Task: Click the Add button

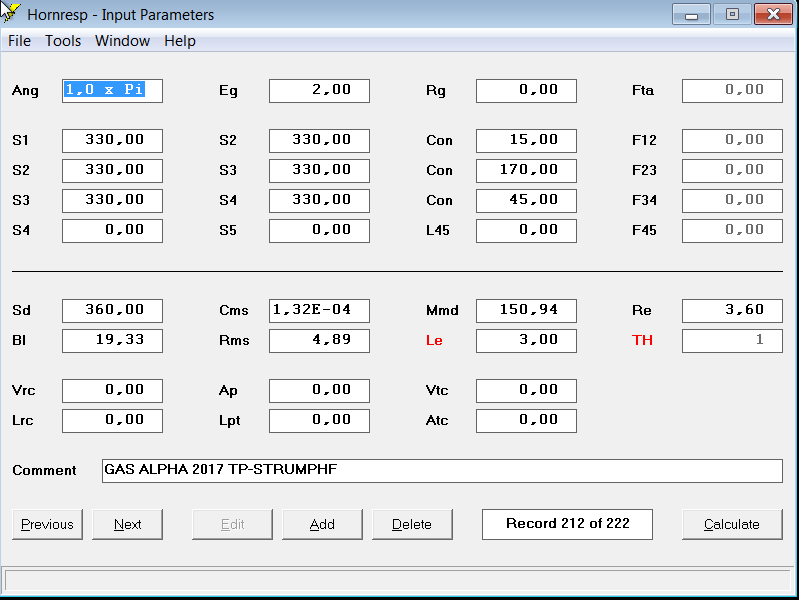Action: (x=322, y=524)
